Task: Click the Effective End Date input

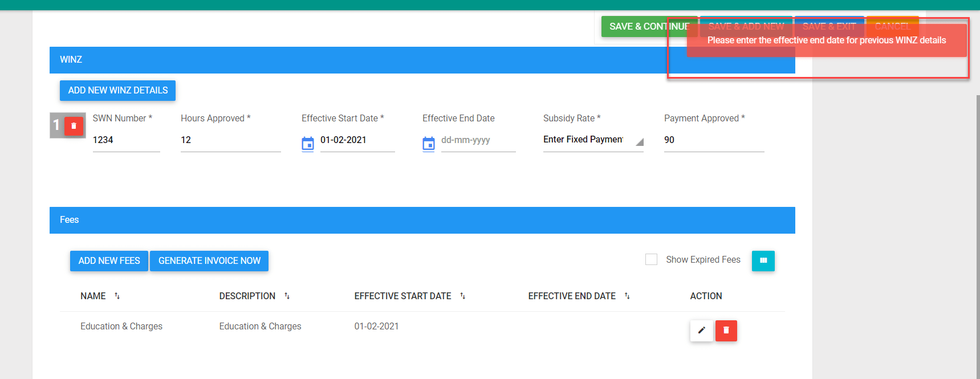Action: pyautogui.click(x=478, y=140)
